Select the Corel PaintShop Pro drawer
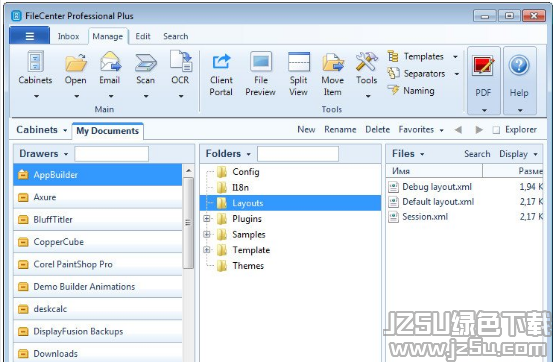Viewport: 553px width, 362px height. pyautogui.click(x=98, y=264)
